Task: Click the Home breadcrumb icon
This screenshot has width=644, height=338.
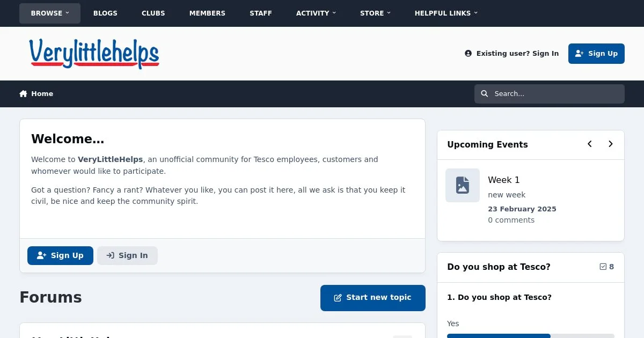Action: pyautogui.click(x=23, y=94)
